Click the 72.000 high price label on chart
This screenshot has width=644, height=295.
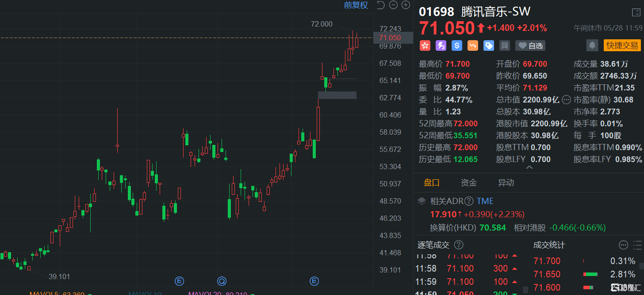tap(322, 24)
